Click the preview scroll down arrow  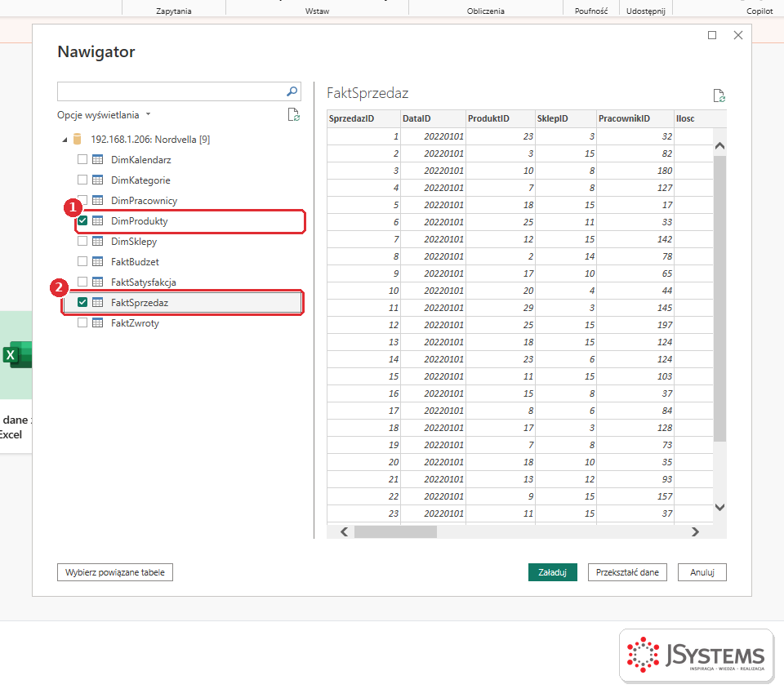(x=719, y=507)
